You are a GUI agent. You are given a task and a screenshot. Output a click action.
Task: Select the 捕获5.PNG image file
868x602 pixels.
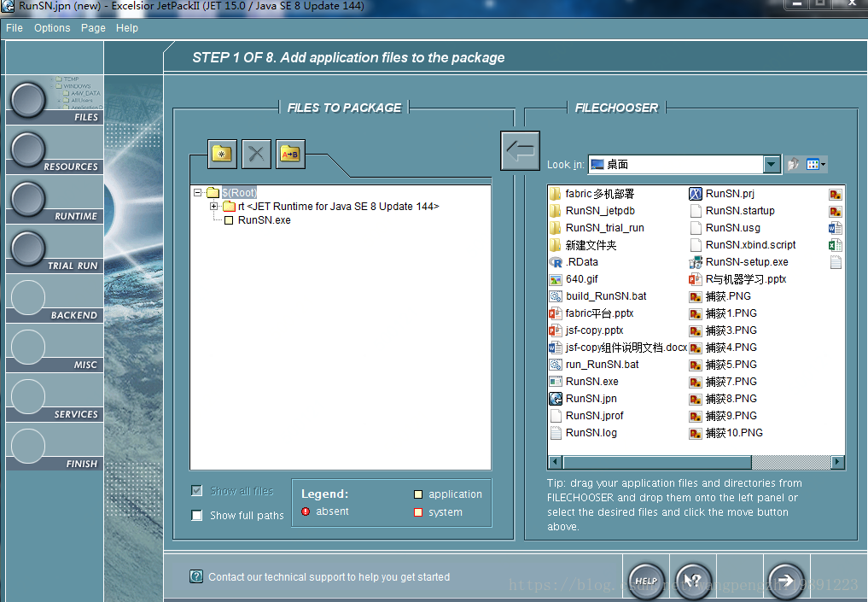[724, 365]
